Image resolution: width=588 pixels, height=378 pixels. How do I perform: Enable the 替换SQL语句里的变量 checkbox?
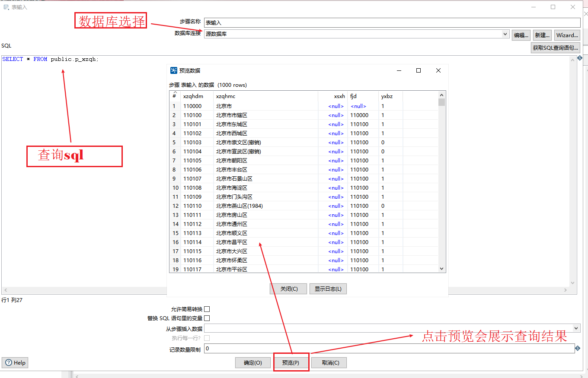click(207, 318)
